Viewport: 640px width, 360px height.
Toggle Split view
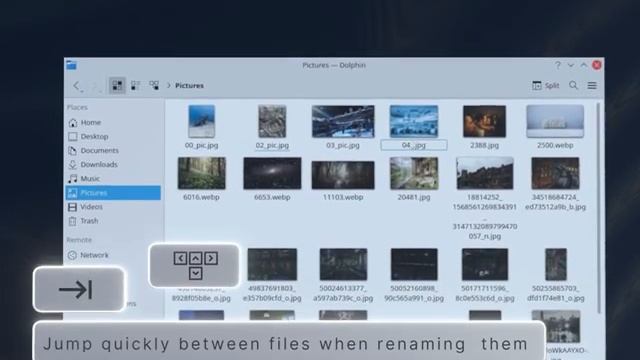[545, 86]
